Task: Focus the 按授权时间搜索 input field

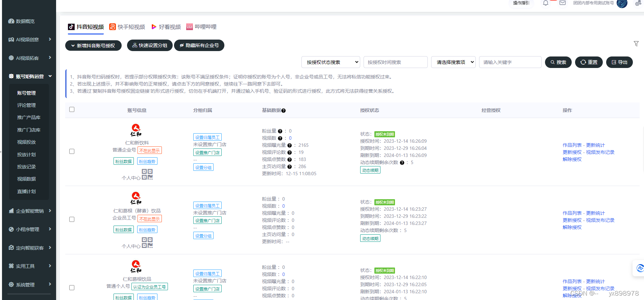Action: [x=396, y=62]
